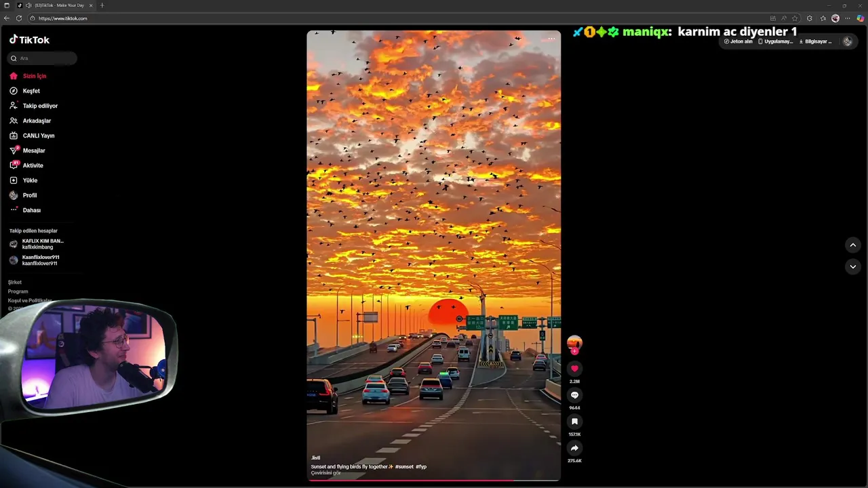Click the #fyp hashtag
868x488 pixels.
click(421, 467)
